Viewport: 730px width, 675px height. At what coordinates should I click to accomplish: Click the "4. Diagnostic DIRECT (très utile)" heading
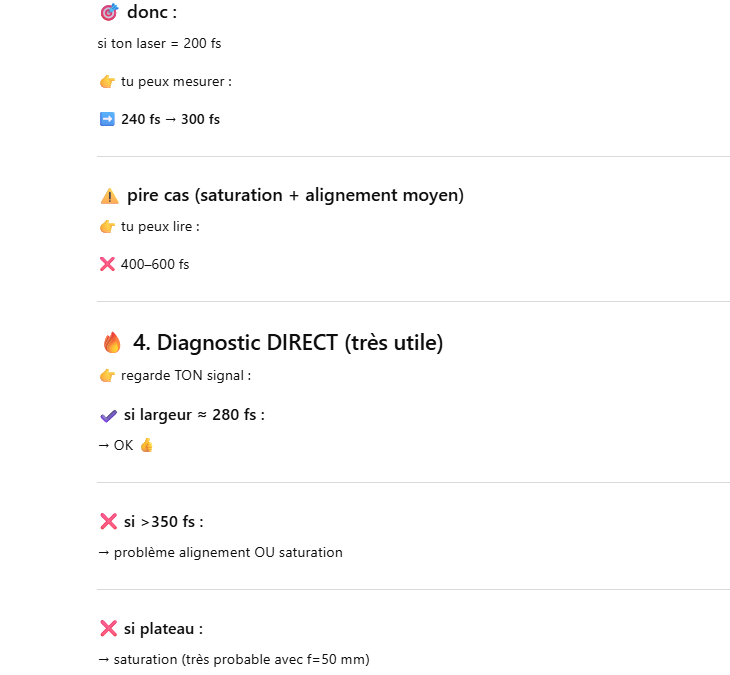point(288,343)
